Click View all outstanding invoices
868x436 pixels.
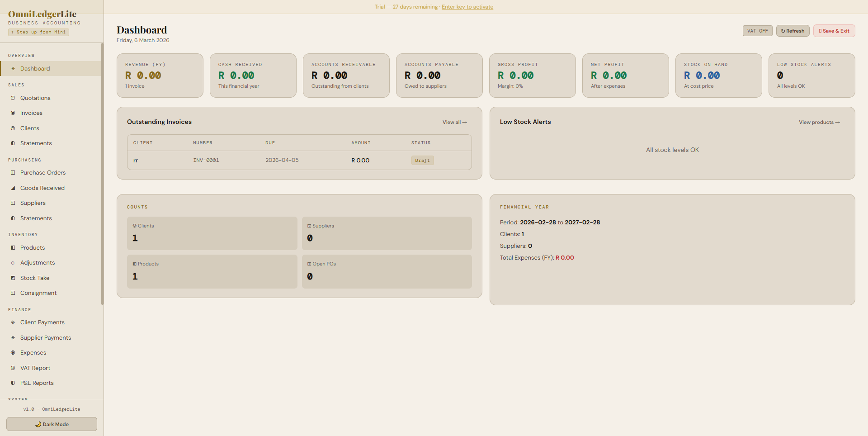454,122
